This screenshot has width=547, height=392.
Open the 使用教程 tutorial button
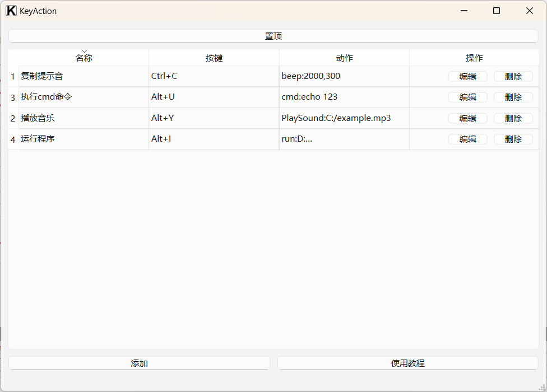pos(408,363)
